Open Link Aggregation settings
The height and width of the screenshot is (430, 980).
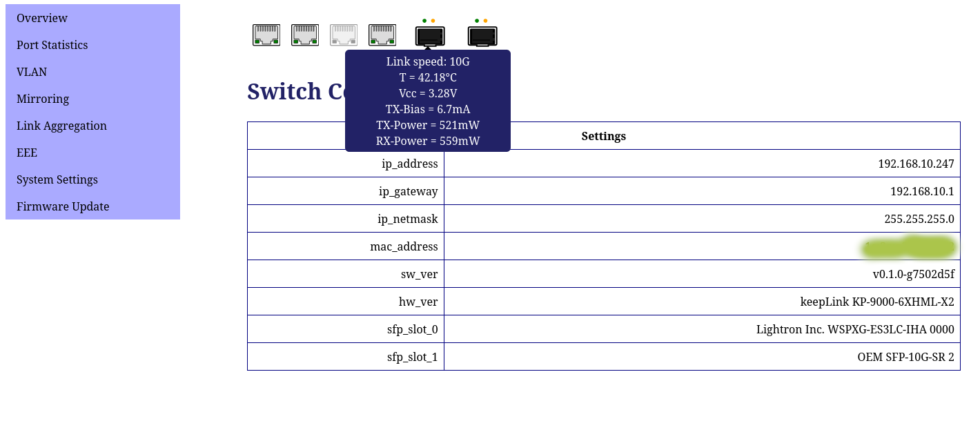point(92,126)
